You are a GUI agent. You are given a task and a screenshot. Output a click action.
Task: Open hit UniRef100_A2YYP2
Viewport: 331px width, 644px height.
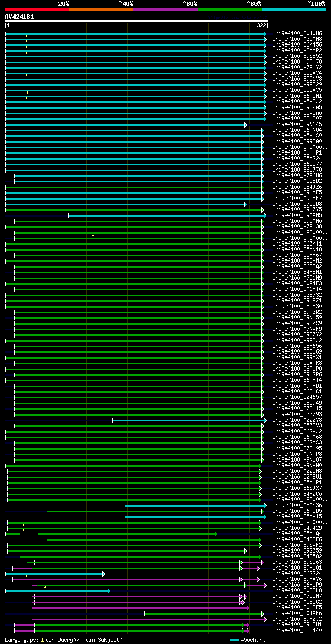297,50
